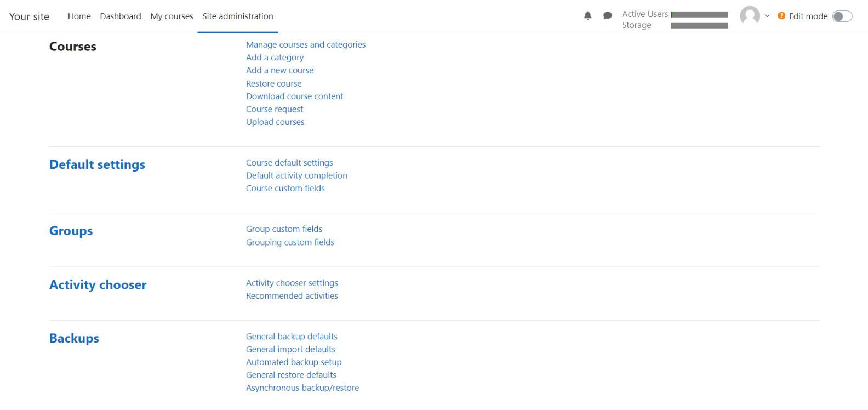Open Course default settings

(289, 162)
